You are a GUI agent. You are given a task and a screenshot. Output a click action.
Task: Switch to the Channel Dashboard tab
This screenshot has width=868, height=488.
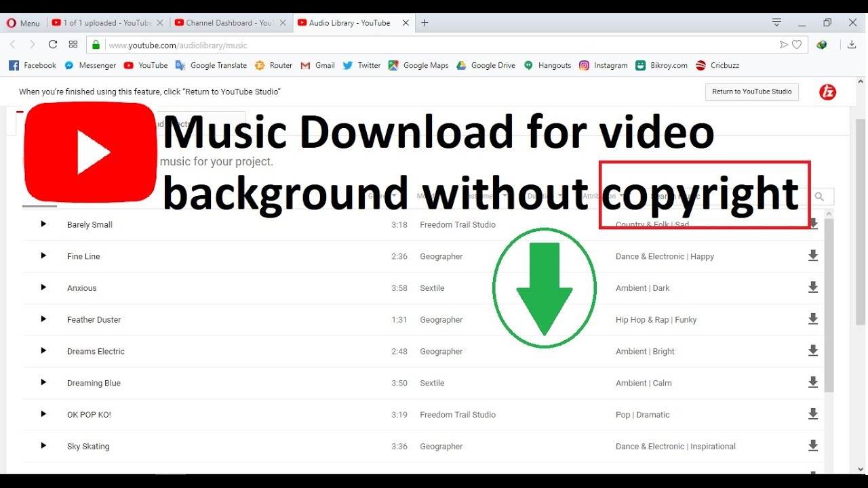coord(229,23)
